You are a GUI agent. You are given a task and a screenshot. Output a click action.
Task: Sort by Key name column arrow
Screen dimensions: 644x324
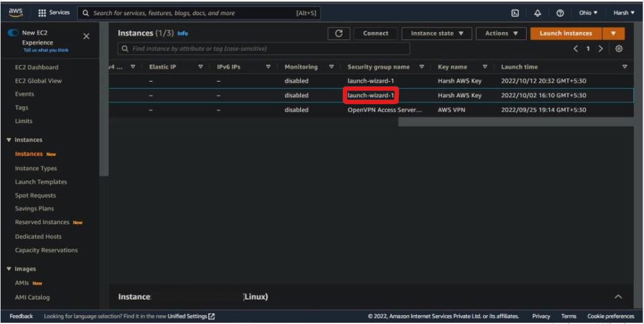(485, 67)
